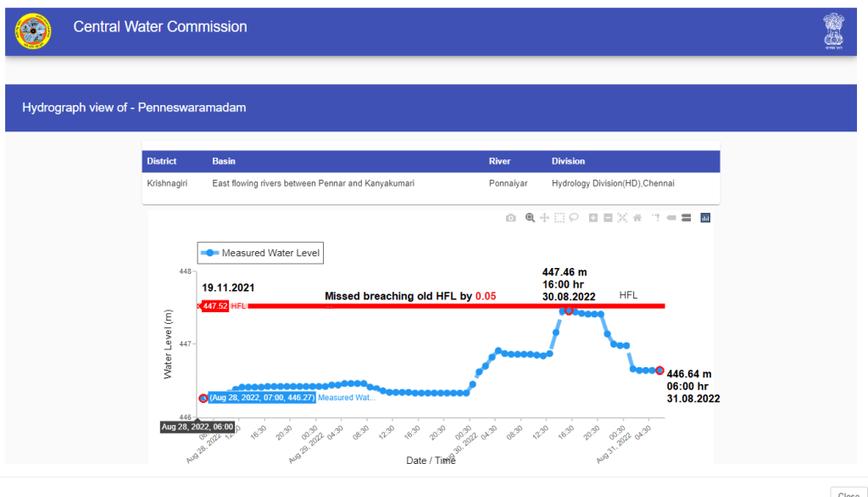Click the Zoom Out minus icon

pyautogui.click(x=608, y=218)
